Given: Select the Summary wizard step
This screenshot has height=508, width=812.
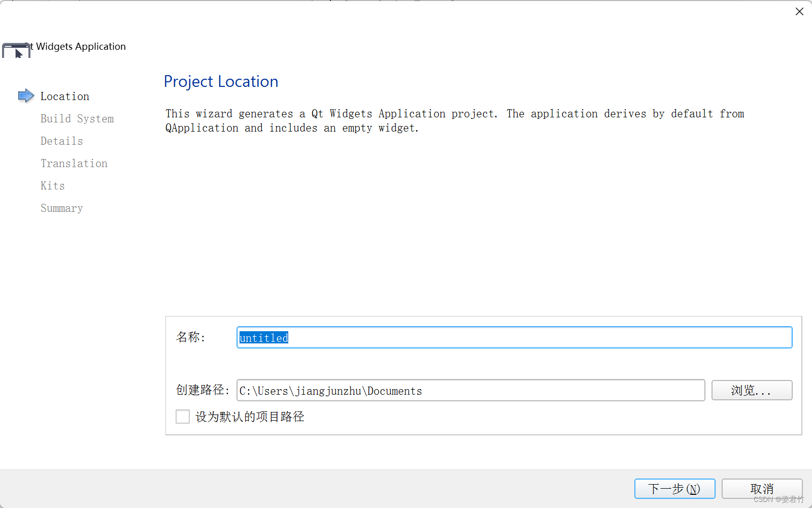Looking at the screenshot, I should (x=62, y=208).
